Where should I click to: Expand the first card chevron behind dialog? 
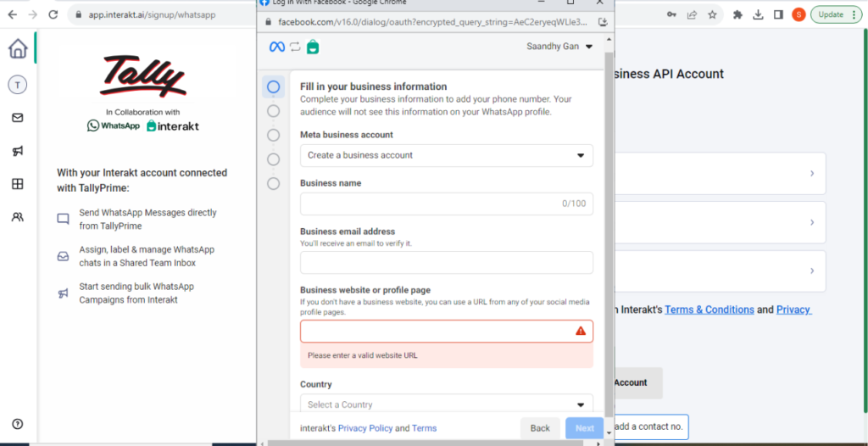tap(812, 174)
